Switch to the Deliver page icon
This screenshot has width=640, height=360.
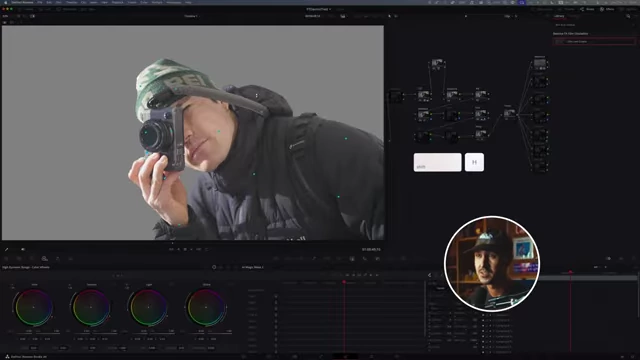tap(397, 357)
